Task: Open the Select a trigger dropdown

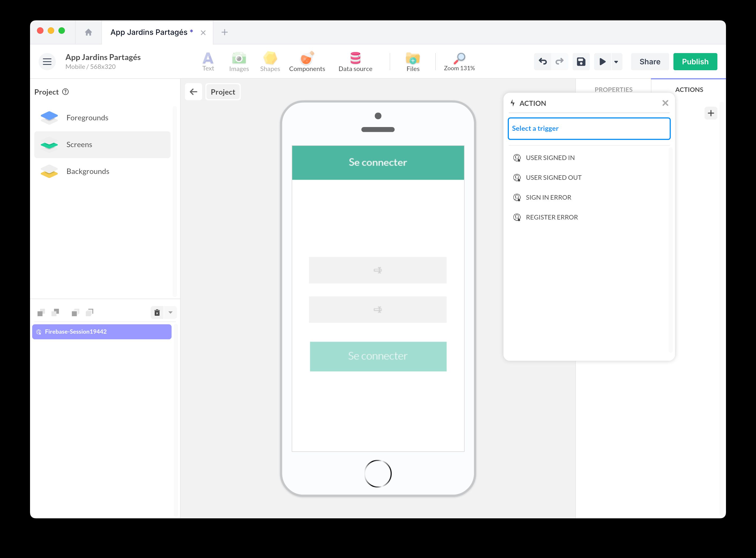Action: [x=588, y=128]
